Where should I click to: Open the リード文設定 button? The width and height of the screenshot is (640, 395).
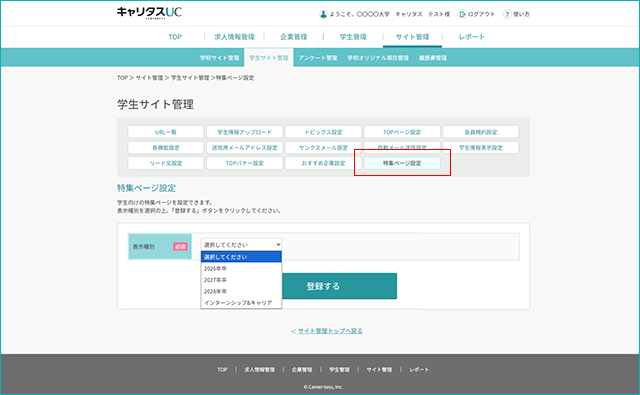pyautogui.click(x=166, y=163)
